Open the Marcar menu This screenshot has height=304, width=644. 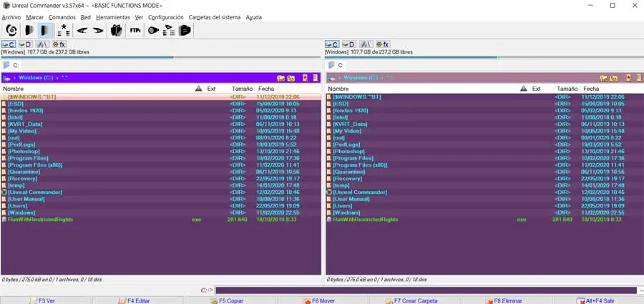click(x=34, y=17)
